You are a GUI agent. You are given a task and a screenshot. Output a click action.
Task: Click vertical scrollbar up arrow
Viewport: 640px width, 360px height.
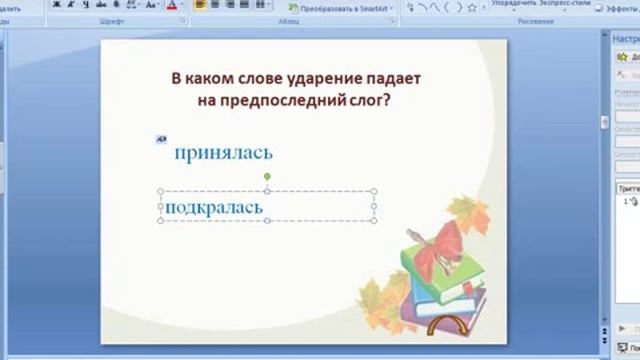[x=605, y=36]
